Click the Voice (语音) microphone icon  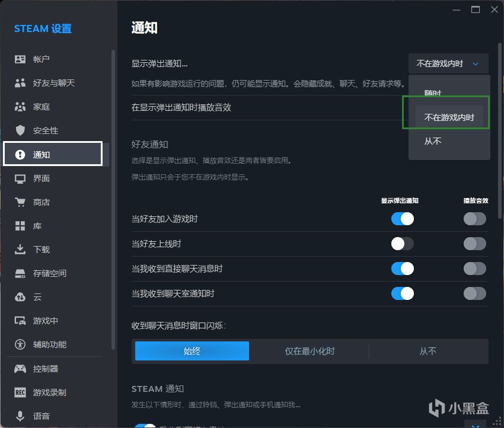click(20, 416)
